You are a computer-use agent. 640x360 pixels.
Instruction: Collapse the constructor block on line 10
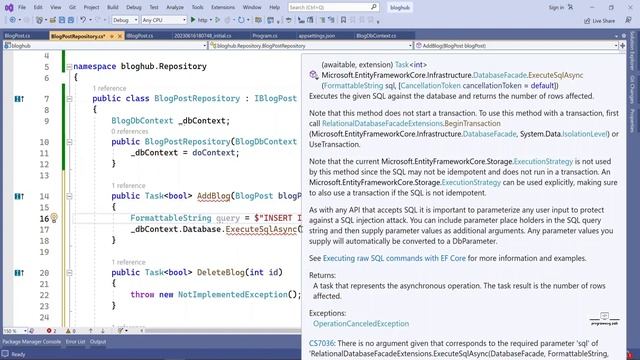(x=69, y=142)
